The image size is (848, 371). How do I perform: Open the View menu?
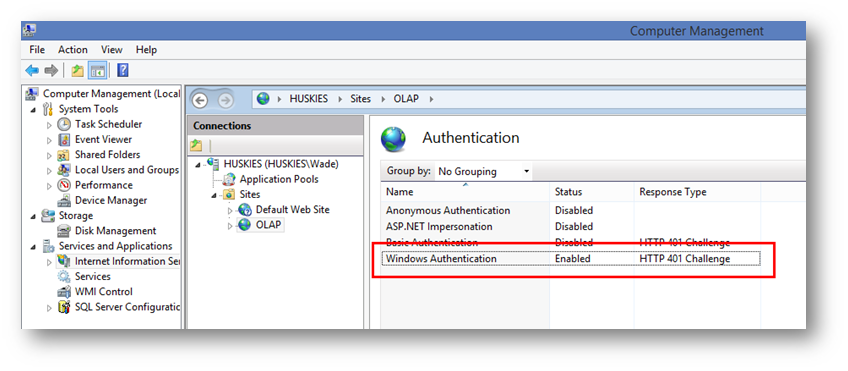[x=111, y=50]
